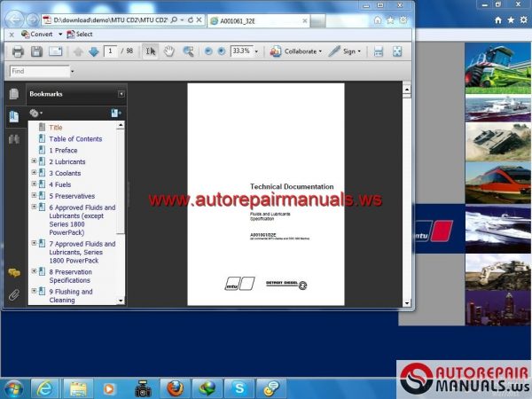Enable scrolling page fit-width mode
Image resolution: width=532 pixels, height=399 pixels.
point(379,51)
